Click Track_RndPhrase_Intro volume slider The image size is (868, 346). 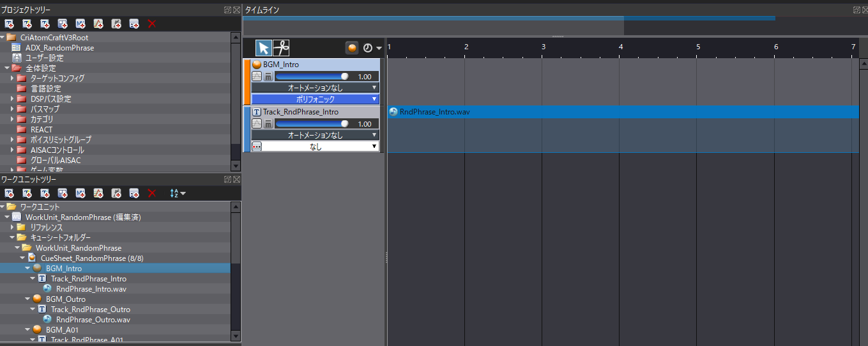click(312, 123)
